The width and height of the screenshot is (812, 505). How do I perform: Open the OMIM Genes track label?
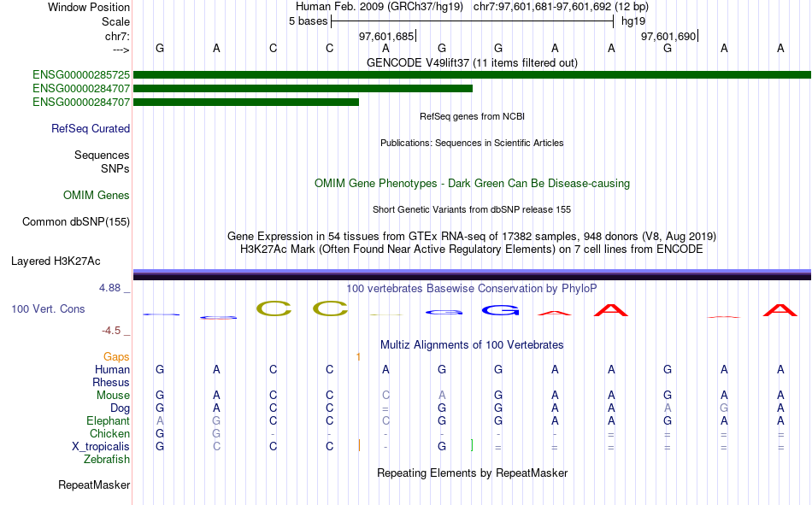96,196
